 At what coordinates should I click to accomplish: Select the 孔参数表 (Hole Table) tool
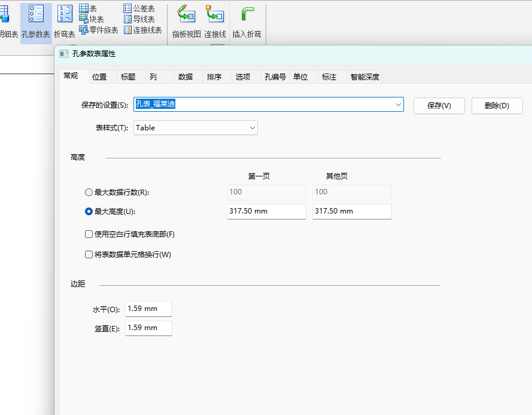[x=36, y=22]
